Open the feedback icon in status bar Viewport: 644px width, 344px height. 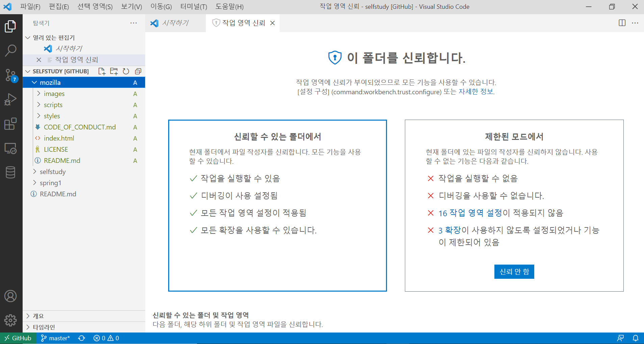pos(620,338)
